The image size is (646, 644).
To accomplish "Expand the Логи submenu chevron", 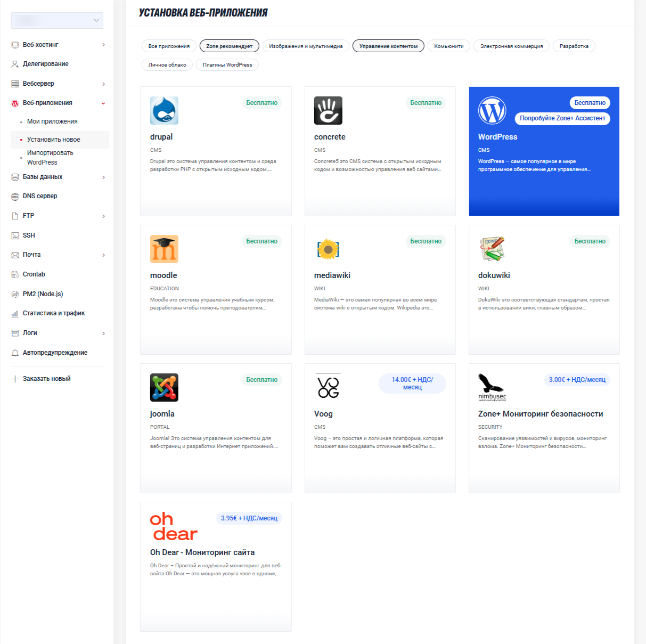I will point(103,333).
